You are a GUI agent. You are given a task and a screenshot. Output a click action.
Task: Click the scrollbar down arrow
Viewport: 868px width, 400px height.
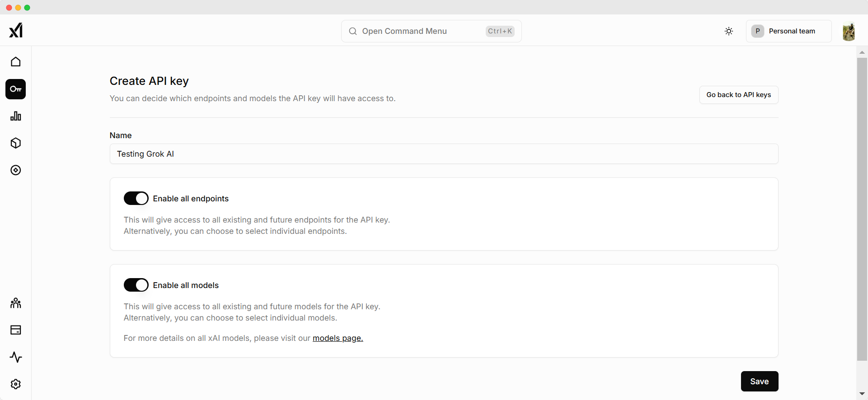pyautogui.click(x=862, y=394)
